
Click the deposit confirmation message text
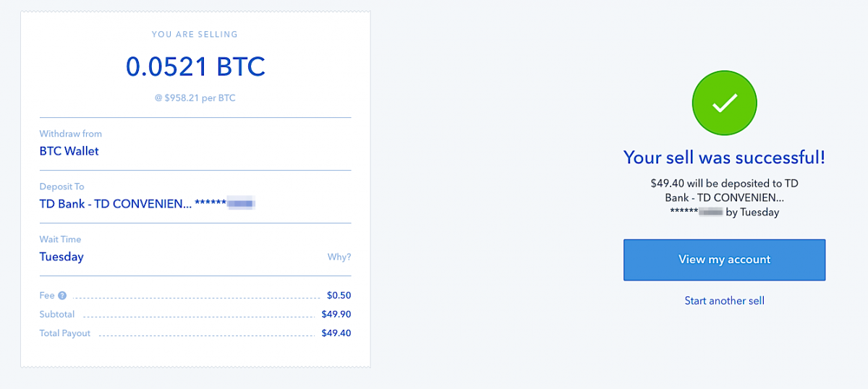point(724,197)
